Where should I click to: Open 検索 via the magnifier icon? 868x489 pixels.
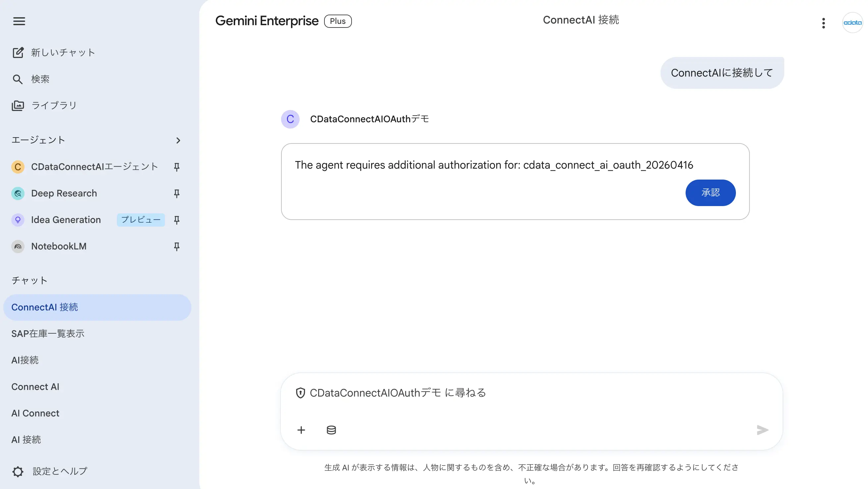pos(18,79)
